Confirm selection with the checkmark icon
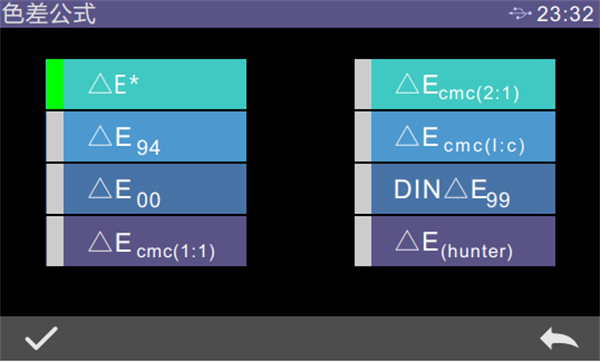 (x=41, y=338)
